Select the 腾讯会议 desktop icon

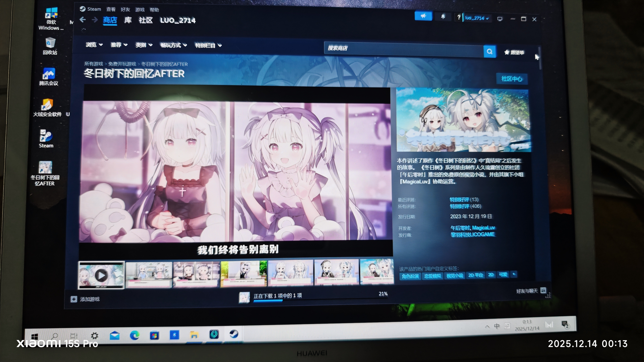click(x=49, y=77)
